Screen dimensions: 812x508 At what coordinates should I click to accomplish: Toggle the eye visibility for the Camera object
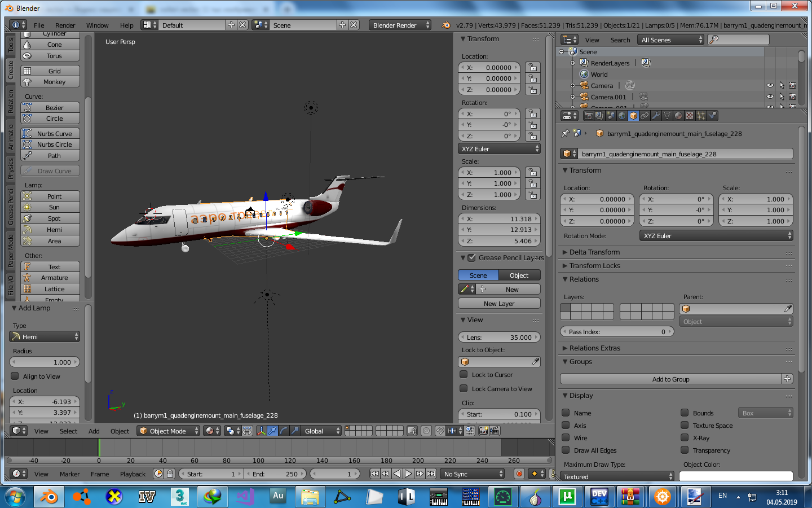click(x=770, y=85)
